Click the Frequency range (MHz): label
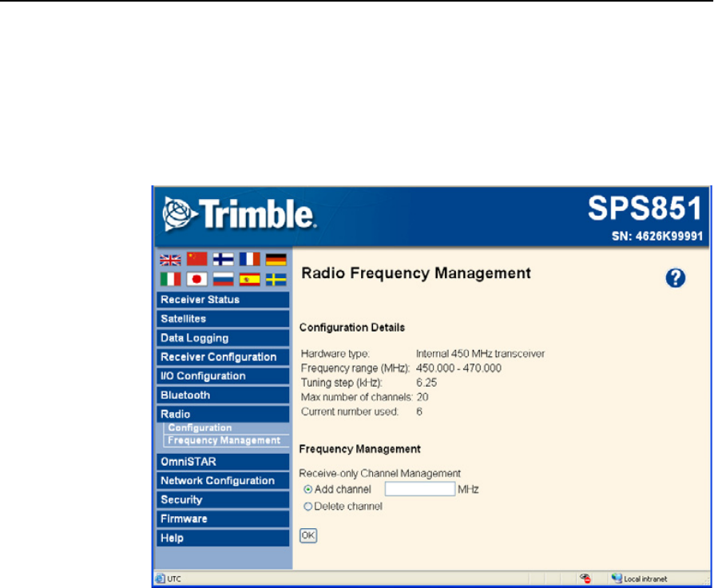Image resolution: width=714 pixels, height=588 pixels. tap(355, 368)
